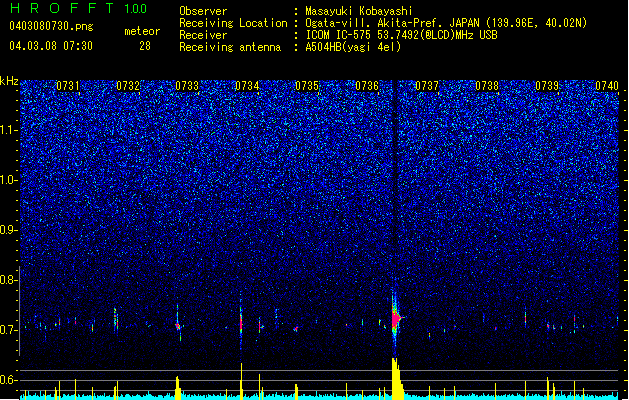Click the Receiving antenna label
Screen dimensions: 629x400
(230, 47)
